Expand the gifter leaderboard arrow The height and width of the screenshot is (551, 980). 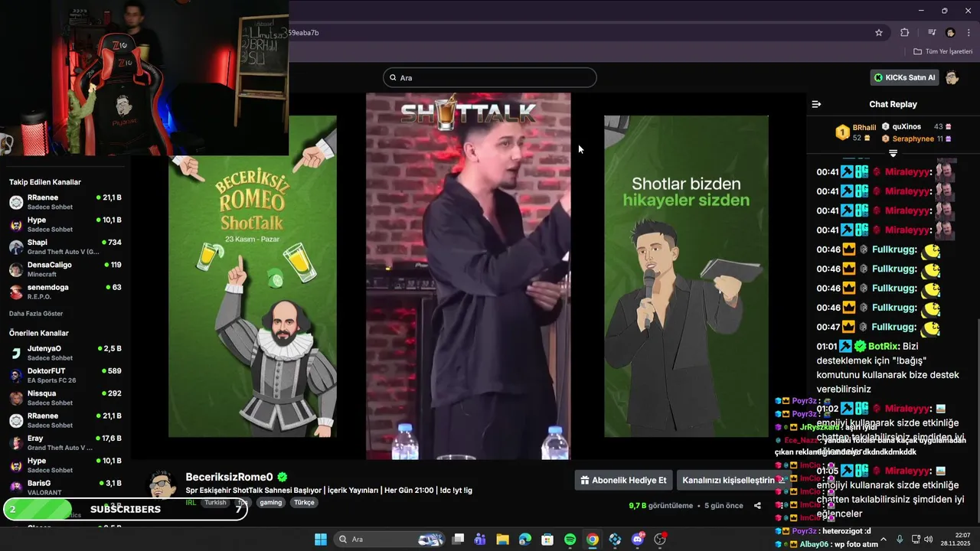(x=893, y=153)
